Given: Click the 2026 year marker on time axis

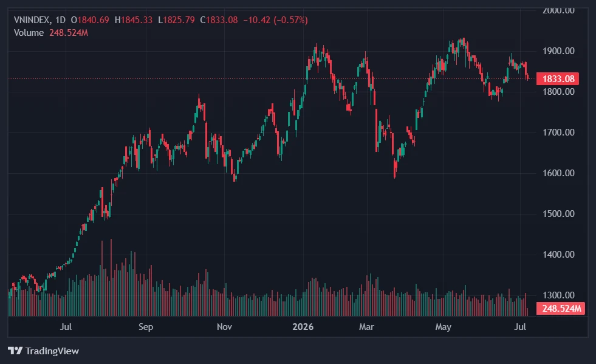Looking at the screenshot, I should [303, 327].
